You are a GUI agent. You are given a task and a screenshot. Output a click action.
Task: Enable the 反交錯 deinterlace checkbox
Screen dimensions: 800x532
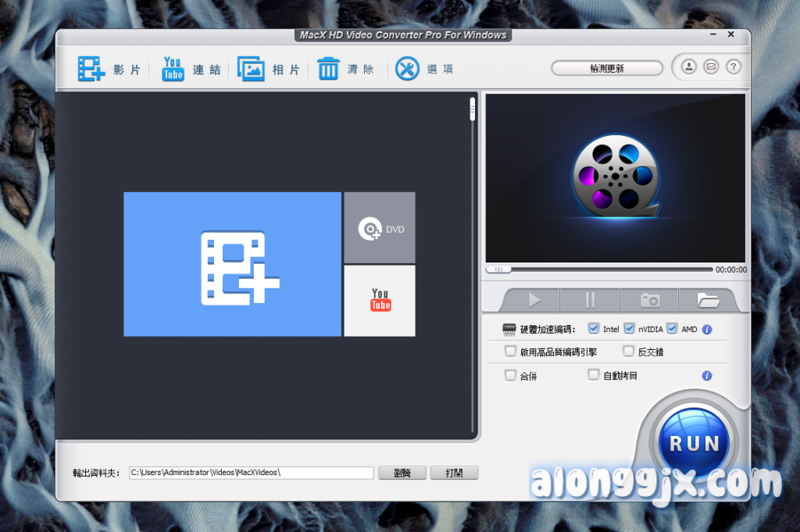coord(628,352)
